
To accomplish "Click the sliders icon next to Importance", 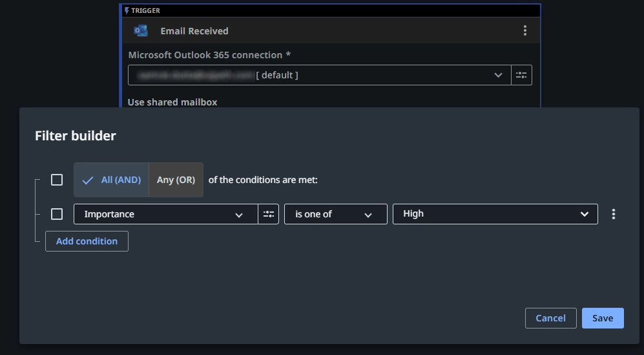I will coord(268,214).
